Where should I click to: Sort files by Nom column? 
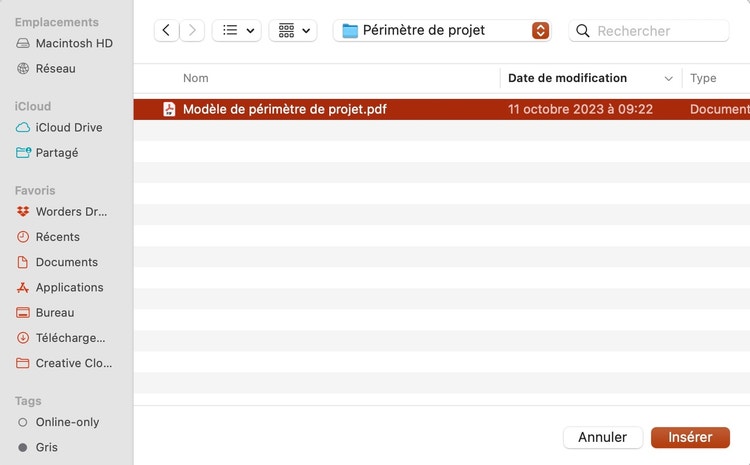(x=196, y=78)
